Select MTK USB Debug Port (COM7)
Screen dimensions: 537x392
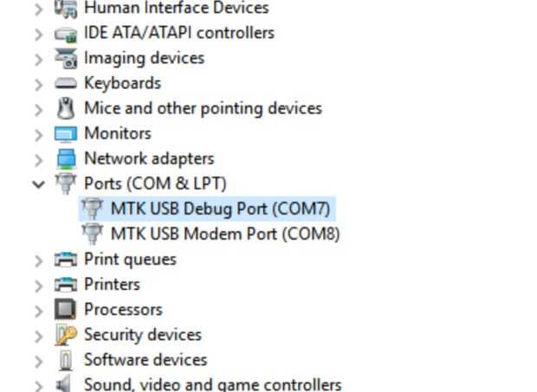[x=220, y=209]
